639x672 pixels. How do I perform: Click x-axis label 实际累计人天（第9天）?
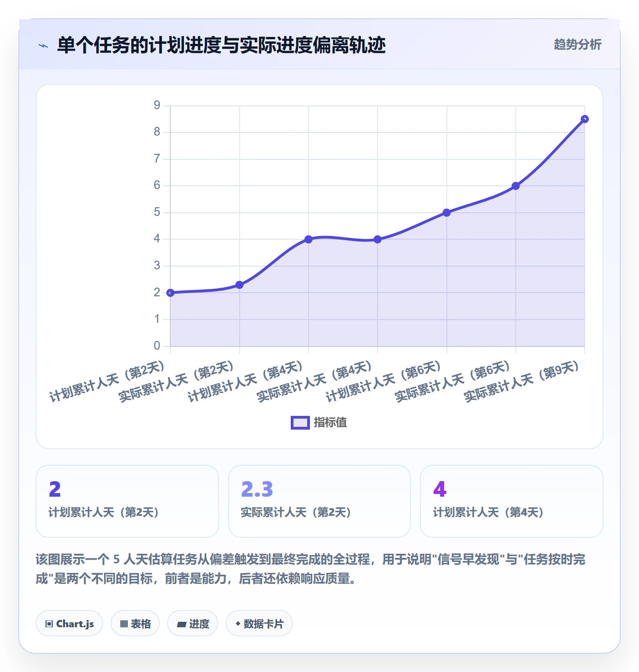pyautogui.click(x=522, y=382)
